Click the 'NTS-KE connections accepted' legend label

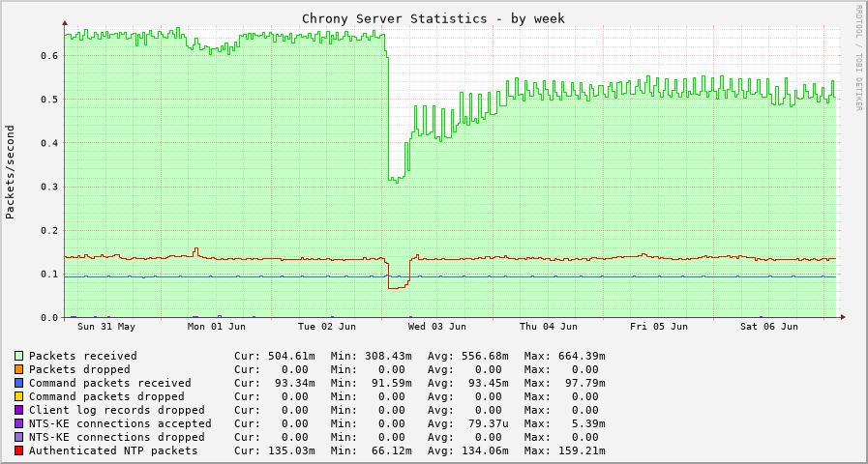[x=120, y=423]
